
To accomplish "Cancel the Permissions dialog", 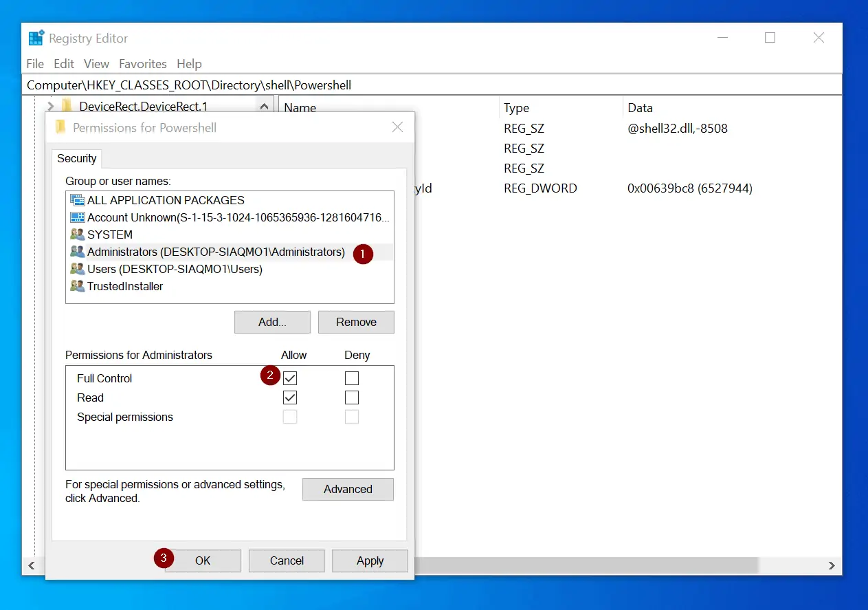I will [287, 560].
